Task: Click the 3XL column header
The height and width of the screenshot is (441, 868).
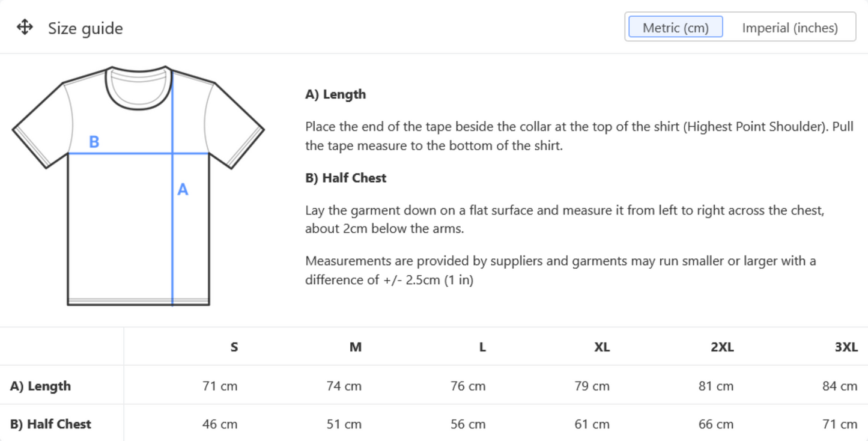Action: 847,347
